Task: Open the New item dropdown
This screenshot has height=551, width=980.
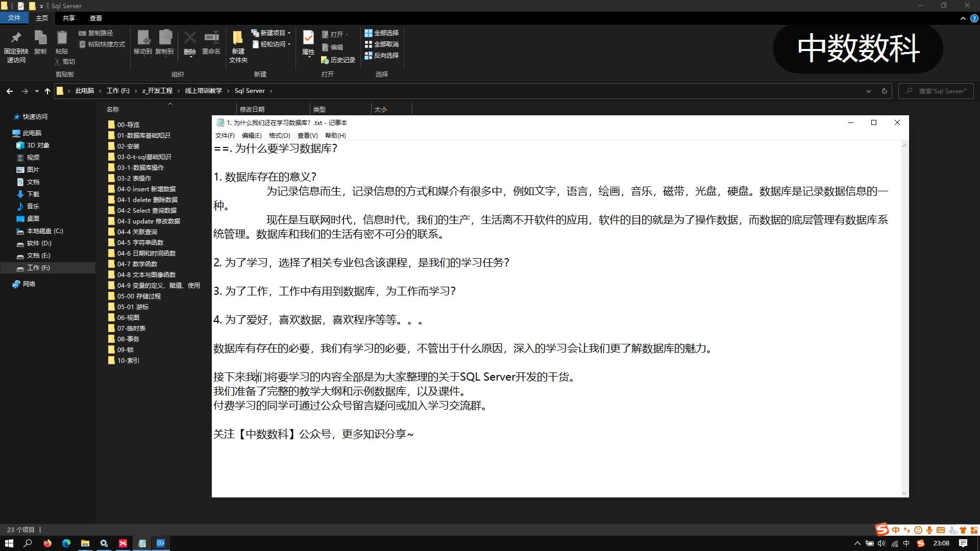Action: [x=272, y=33]
